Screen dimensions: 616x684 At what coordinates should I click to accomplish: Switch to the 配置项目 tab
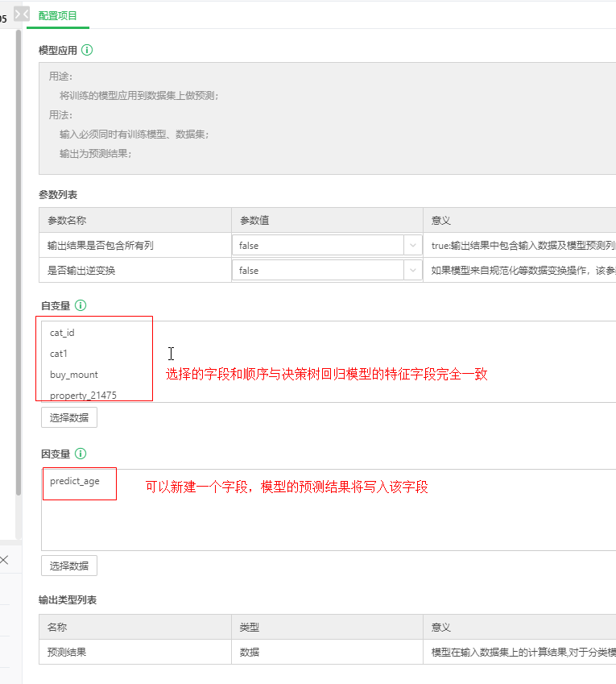[58, 15]
